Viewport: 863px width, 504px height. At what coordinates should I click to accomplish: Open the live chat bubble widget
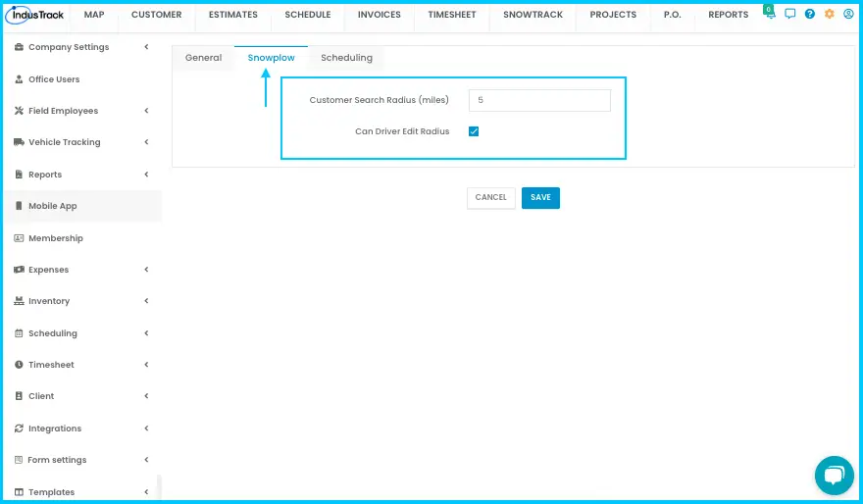pos(835,476)
